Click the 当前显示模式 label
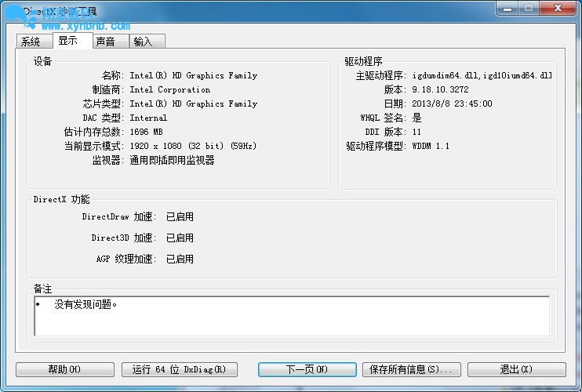This screenshot has height=392, width=582. coord(93,146)
